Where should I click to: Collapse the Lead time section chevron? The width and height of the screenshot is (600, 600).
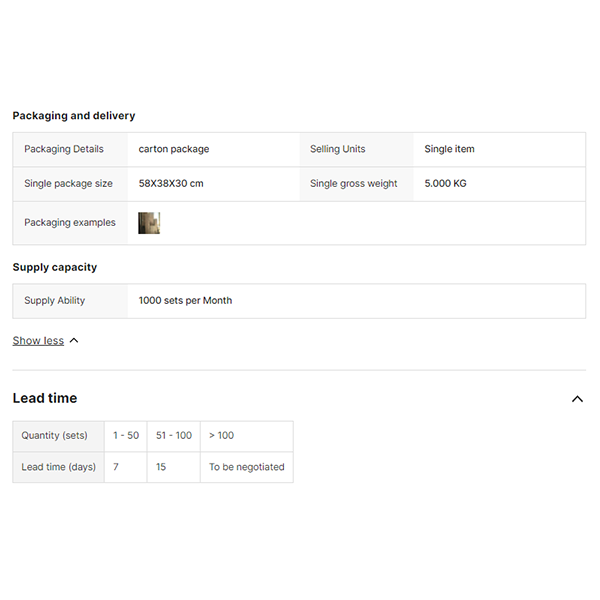pos(577,399)
